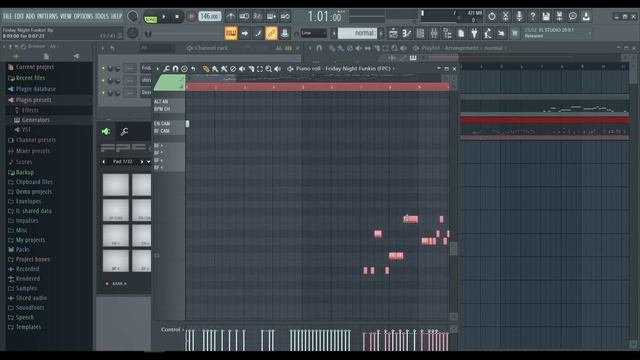Click the Record button
Viewport: 640px width, 360px height.
pyautogui.click(x=191, y=17)
